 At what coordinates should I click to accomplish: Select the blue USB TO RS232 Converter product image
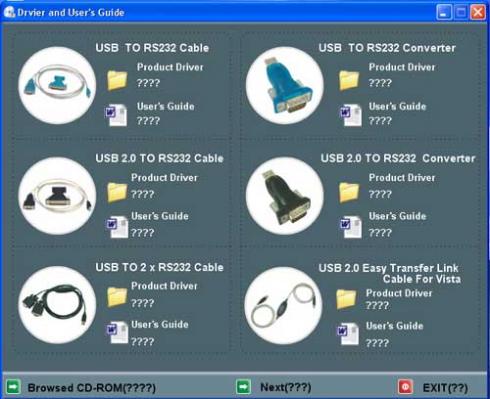[x=285, y=85]
